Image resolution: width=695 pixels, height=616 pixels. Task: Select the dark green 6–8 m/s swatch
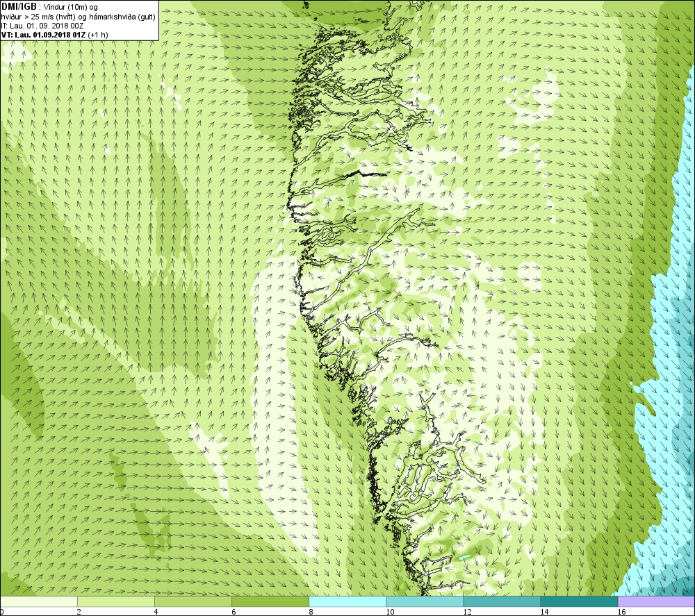coord(270,601)
